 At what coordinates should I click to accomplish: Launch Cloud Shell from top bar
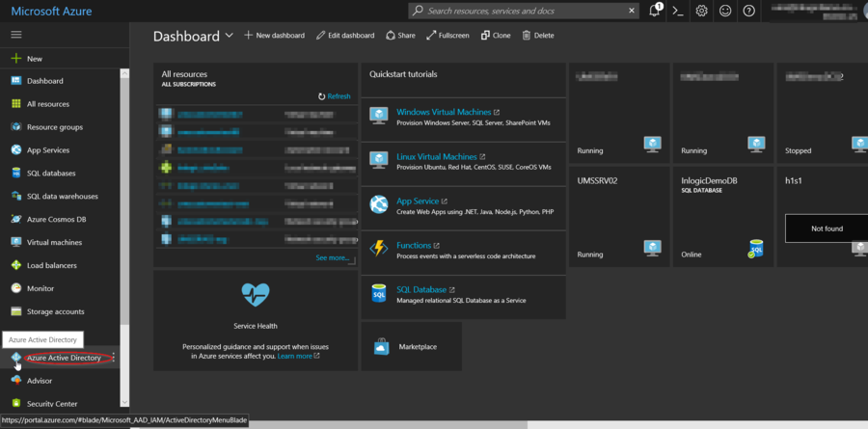pyautogui.click(x=679, y=11)
